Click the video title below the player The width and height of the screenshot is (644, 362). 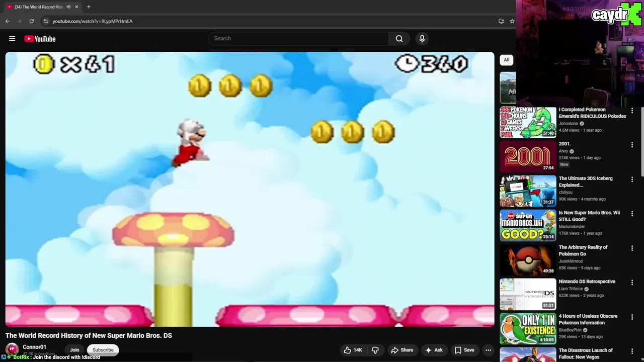89,335
